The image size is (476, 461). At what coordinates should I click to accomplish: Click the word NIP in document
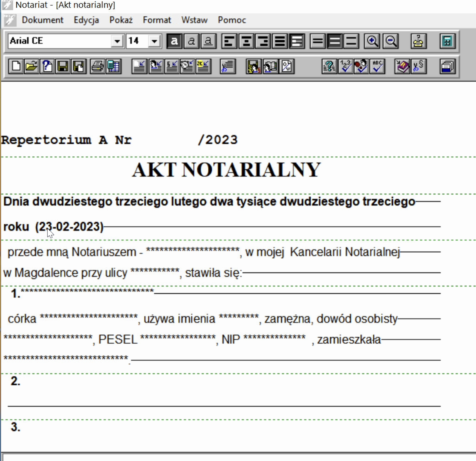pyautogui.click(x=231, y=339)
